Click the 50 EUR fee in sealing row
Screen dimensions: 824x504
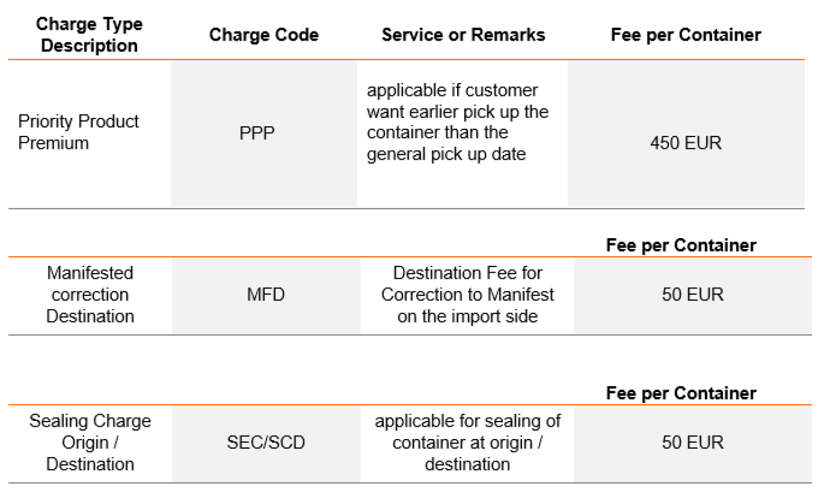pos(693,443)
